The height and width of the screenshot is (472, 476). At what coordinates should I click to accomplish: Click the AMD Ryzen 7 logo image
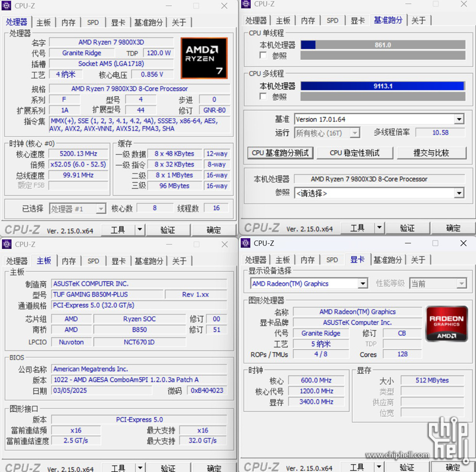tap(204, 58)
